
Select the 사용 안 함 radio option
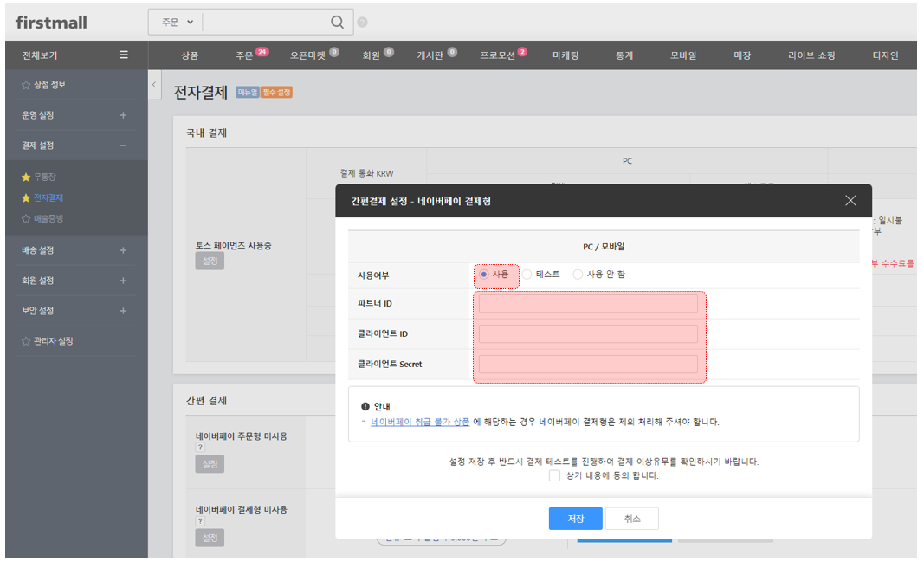pos(578,275)
